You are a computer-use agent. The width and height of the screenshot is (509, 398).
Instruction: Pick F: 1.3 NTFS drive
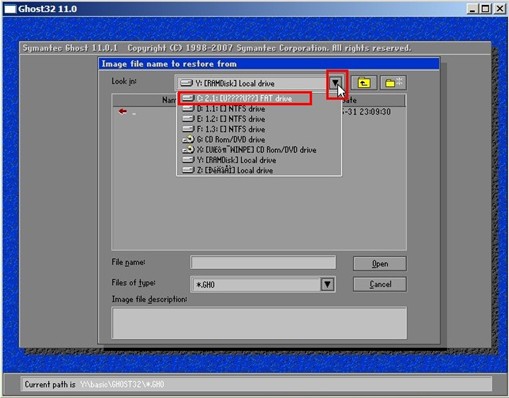click(259, 129)
